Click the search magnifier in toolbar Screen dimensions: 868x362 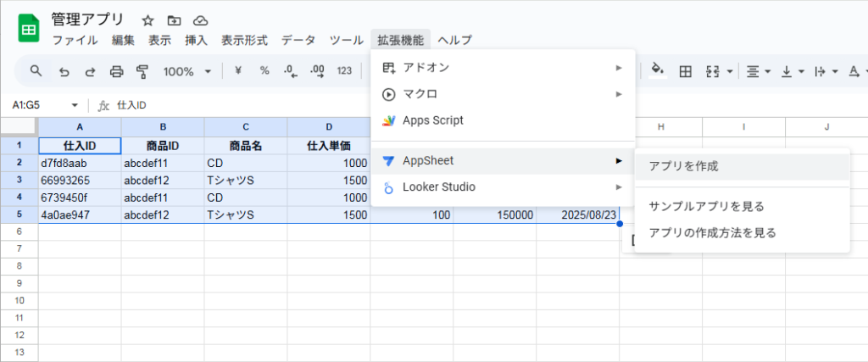[x=36, y=71]
